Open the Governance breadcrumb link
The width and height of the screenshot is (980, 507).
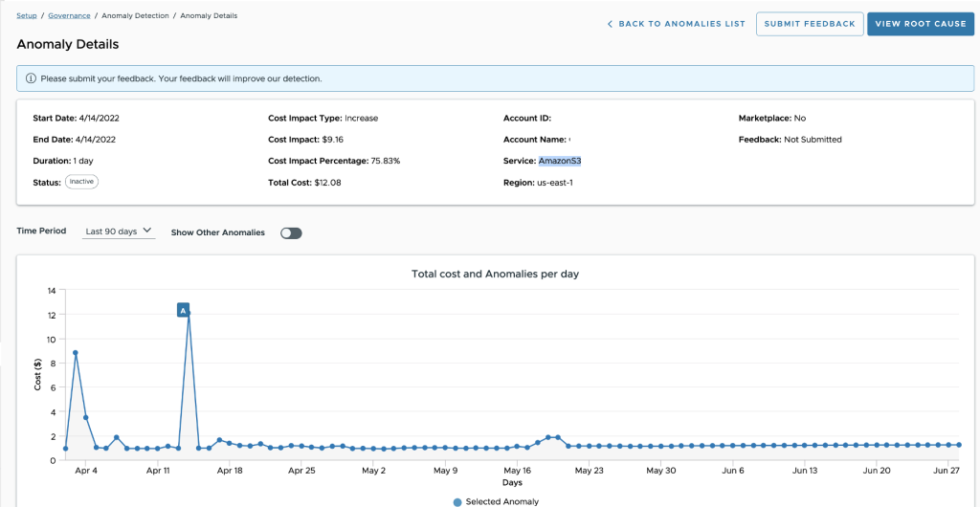(x=68, y=16)
